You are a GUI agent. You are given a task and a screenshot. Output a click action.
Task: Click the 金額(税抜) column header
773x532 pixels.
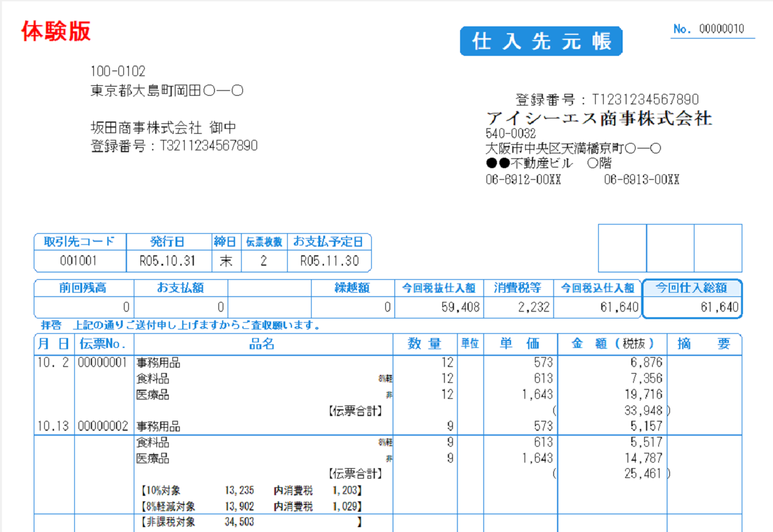612,344
